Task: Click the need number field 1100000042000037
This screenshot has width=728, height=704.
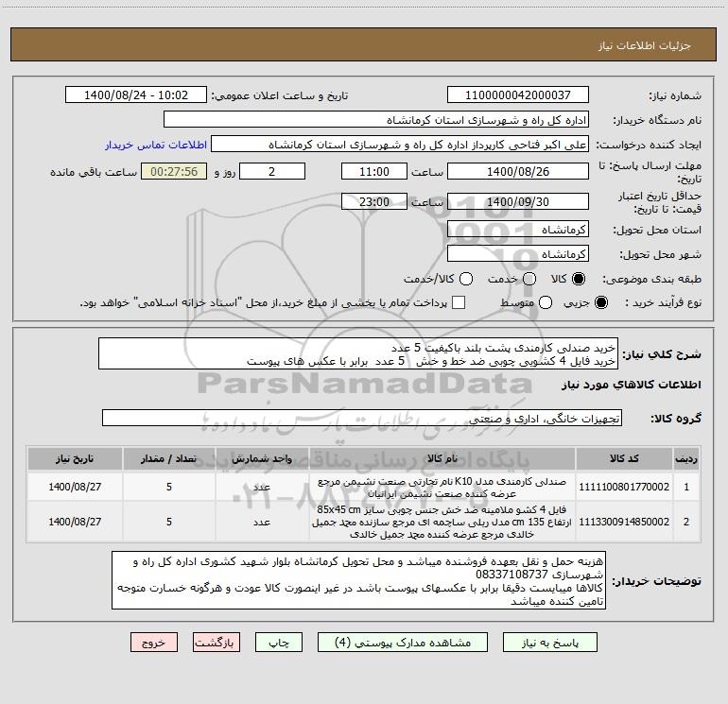Action: tap(518, 95)
